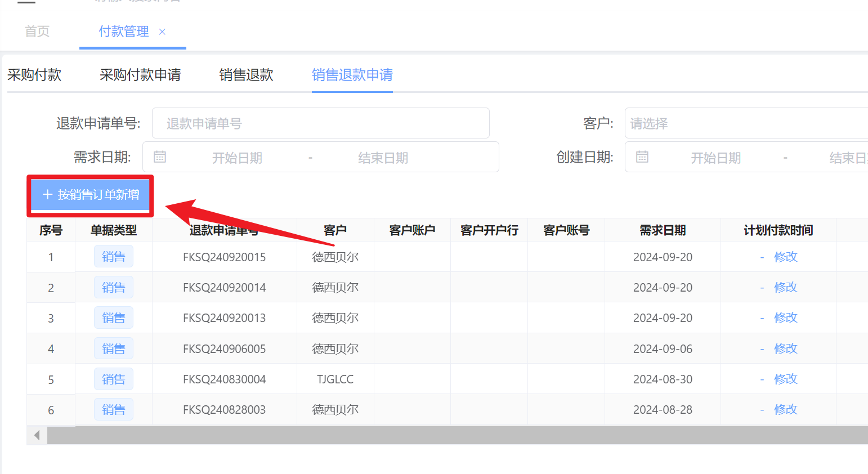Click 销售 tag in row 4
868x474 pixels.
pyautogui.click(x=114, y=348)
